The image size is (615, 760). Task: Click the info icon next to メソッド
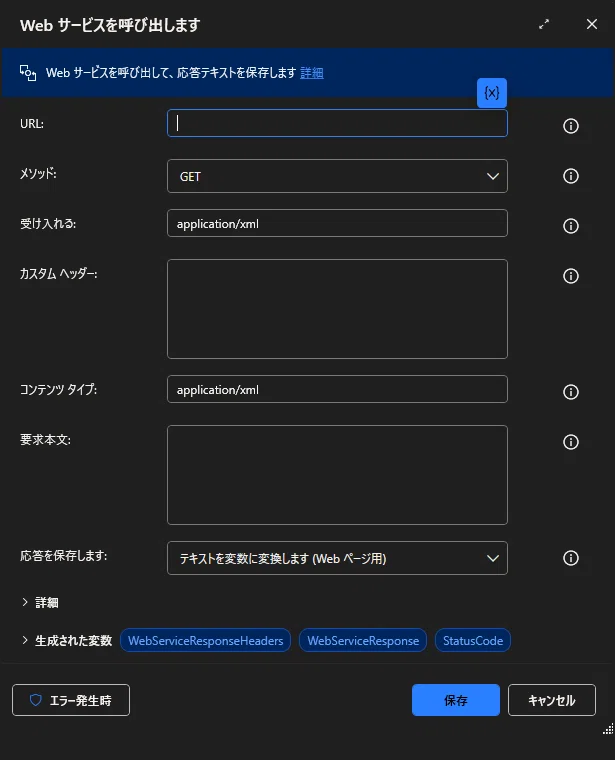pyautogui.click(x=570, y=176)
